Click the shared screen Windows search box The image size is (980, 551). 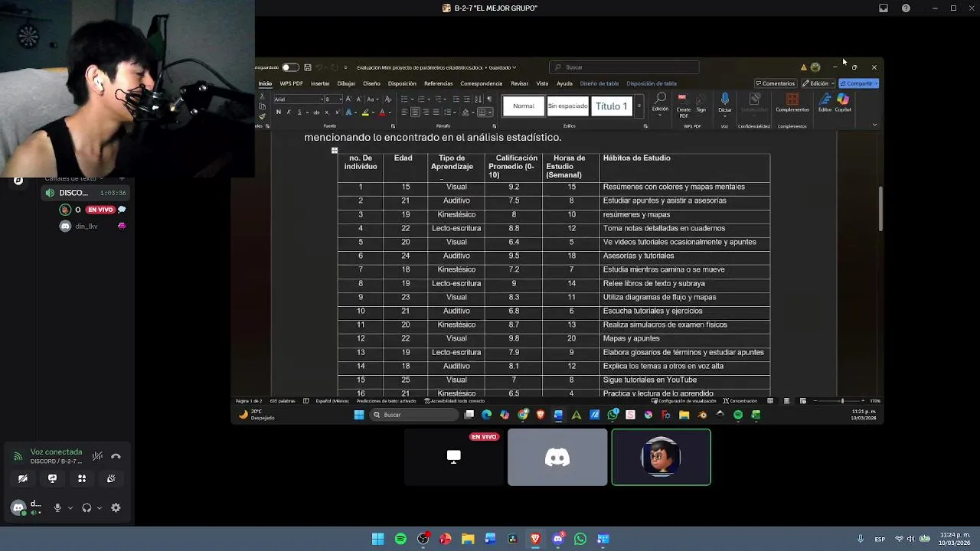pyautogui.click(x=413, y=415)
